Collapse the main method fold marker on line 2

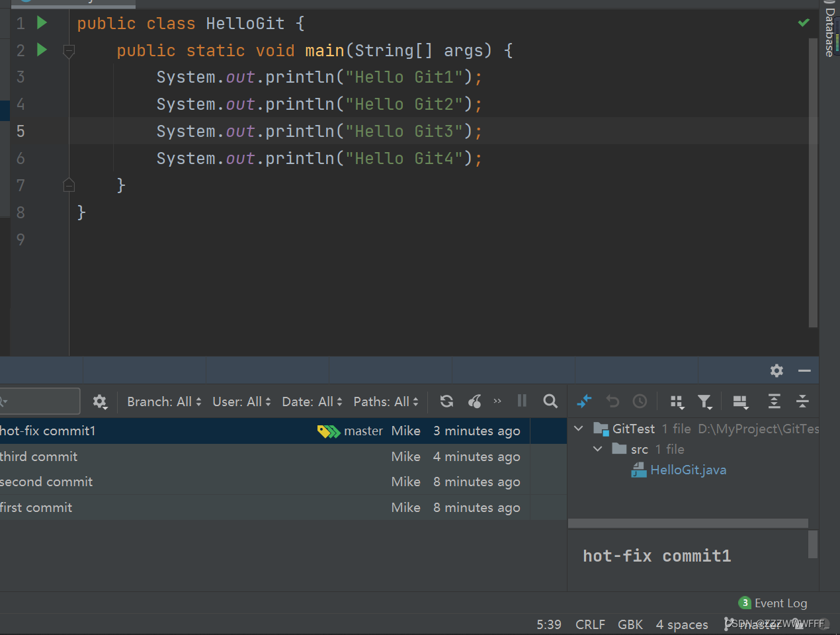point(69,51)
